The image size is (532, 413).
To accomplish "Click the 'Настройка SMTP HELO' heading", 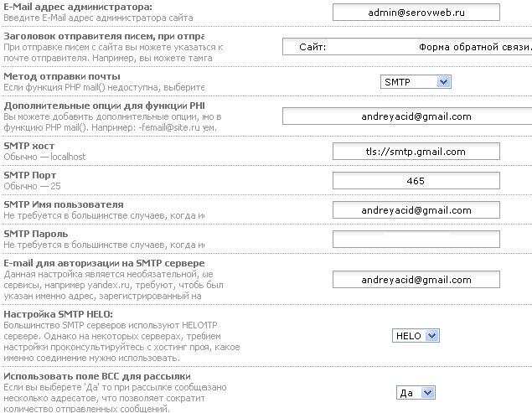I will [x=58, y=313].
